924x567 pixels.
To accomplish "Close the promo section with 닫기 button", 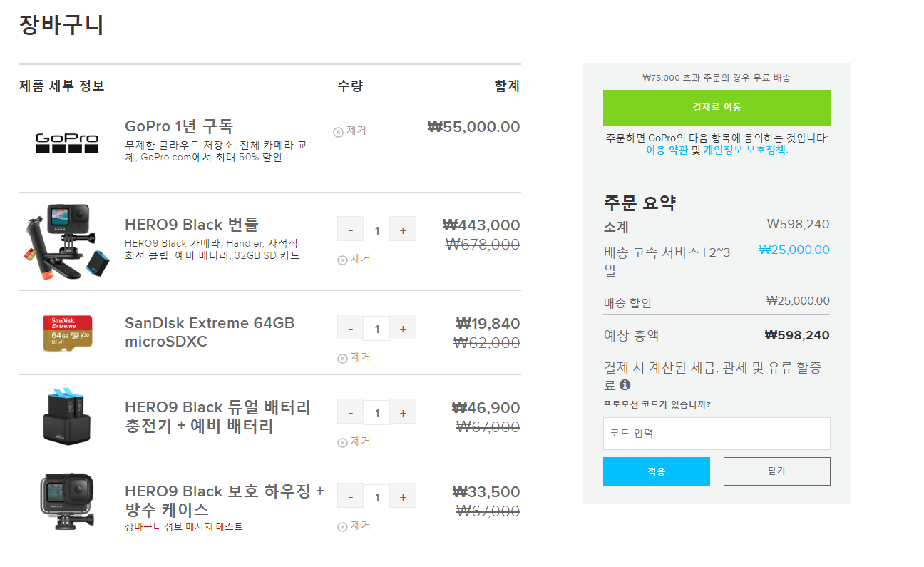I will [x=777, y=471].
